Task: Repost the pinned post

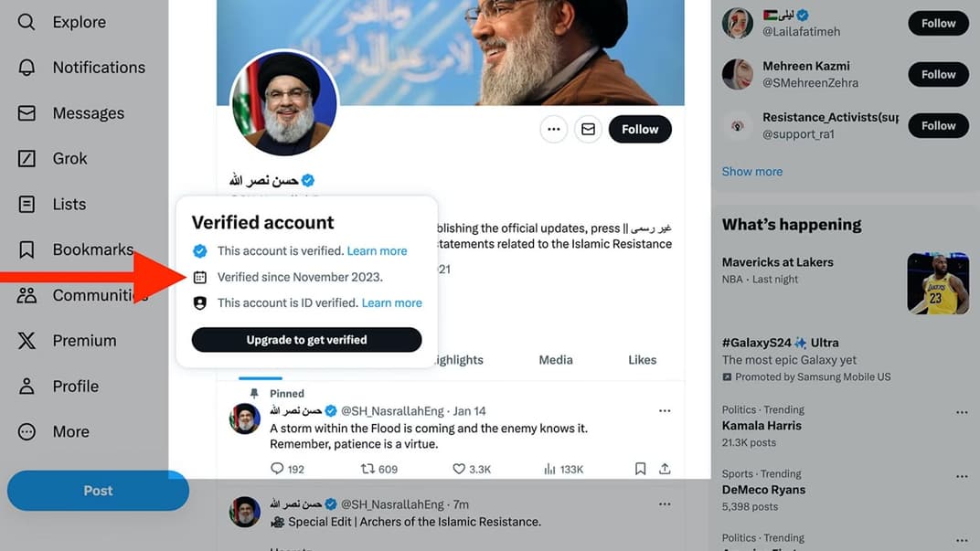Action: point(367,469)
